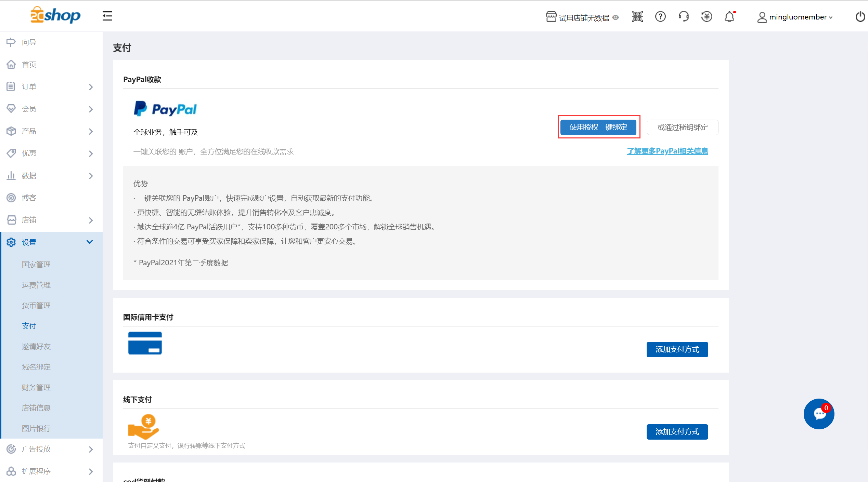The width and height of the screenshot is (868, 482).
Task: Open 图片银行 under settings
Action: [x=36, y=428]
